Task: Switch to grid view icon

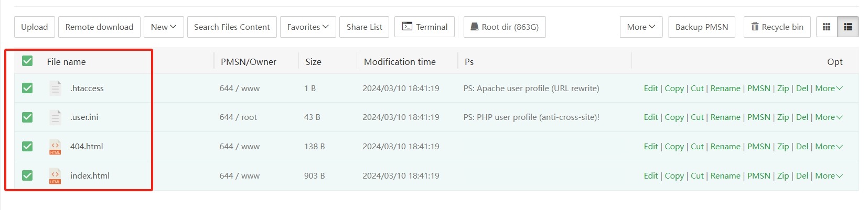Action: [x=827, y=27]
